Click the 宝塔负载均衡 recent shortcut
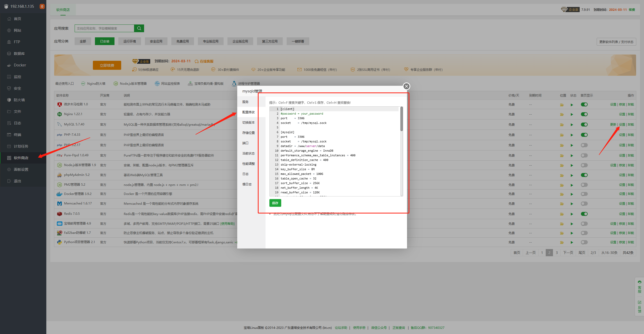Viewport: 644px width, 334px height. 206,84
